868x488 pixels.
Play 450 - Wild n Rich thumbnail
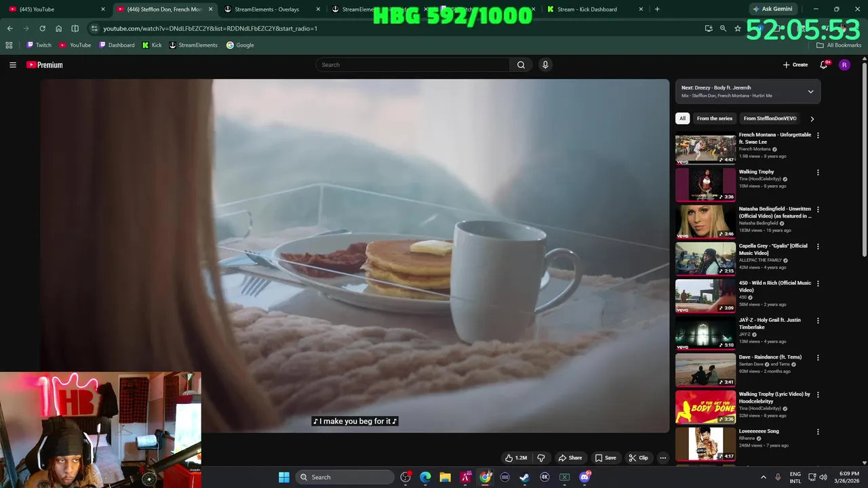click(x=705, y=296)
